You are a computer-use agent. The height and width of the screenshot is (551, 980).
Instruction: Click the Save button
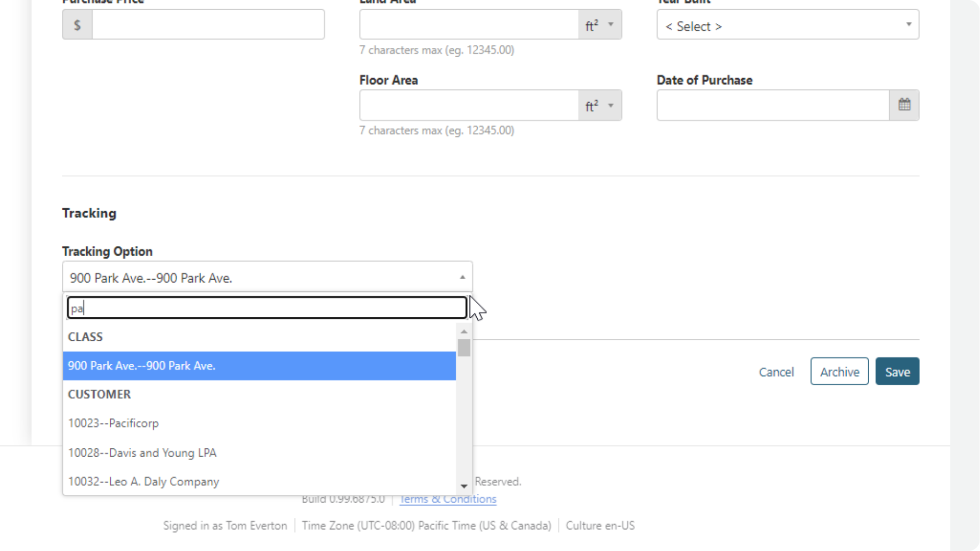coord(897,371)
